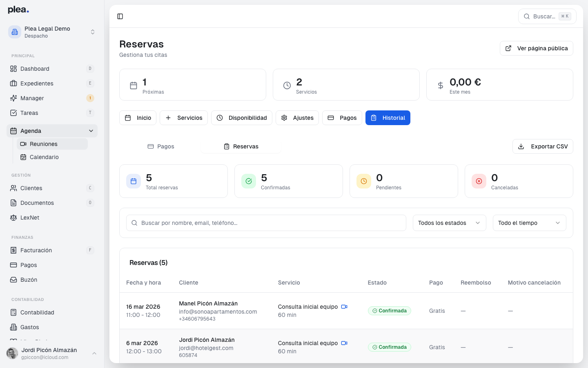The width and height of the screenshot is (588, 368).
Task: Click Confirmada badge for Jordi Picón Almazán booking
Action: pos(390,347)
